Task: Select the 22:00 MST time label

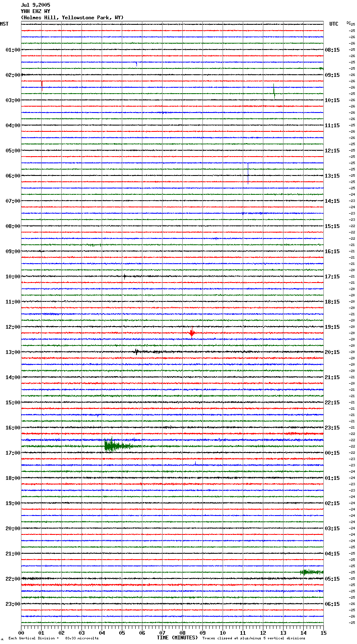Action: [x=13, y=579]
